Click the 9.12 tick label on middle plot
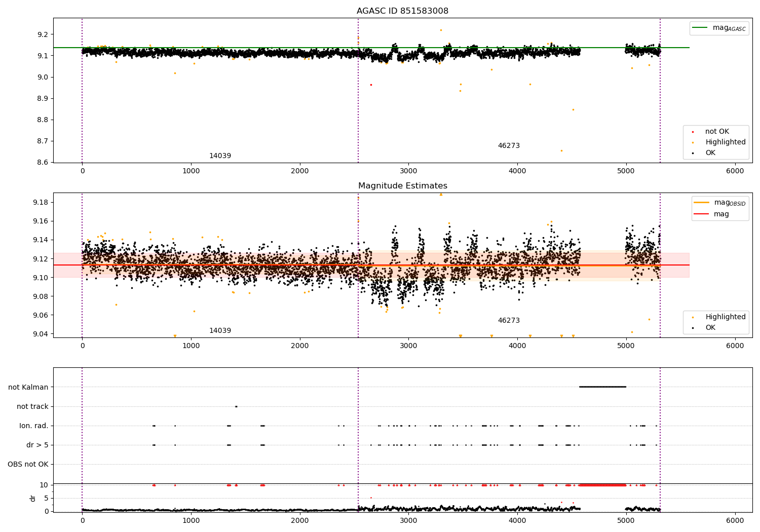Image resolution: width=760 pixels, height=532 pixels. tap(40, 259)
